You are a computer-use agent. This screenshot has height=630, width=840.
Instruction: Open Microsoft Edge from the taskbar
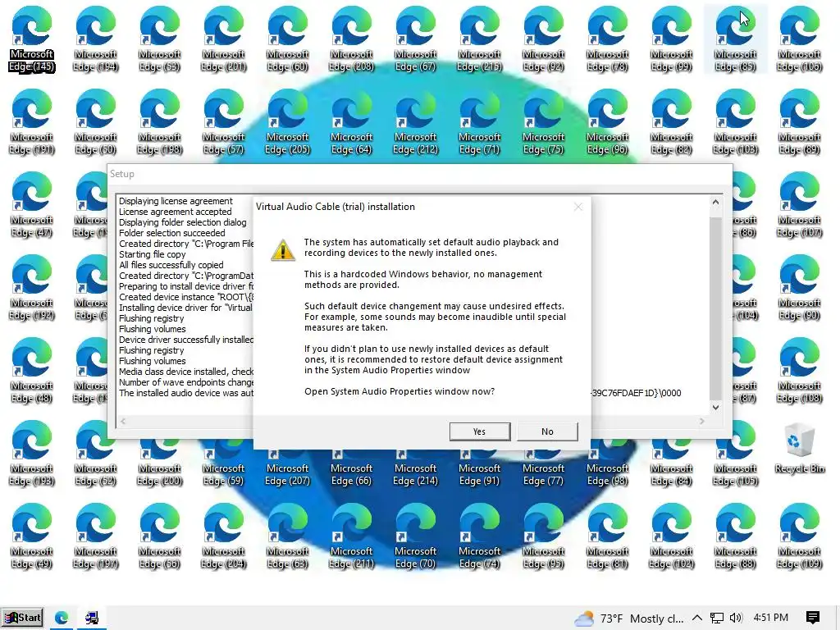(x=62, y=618)
